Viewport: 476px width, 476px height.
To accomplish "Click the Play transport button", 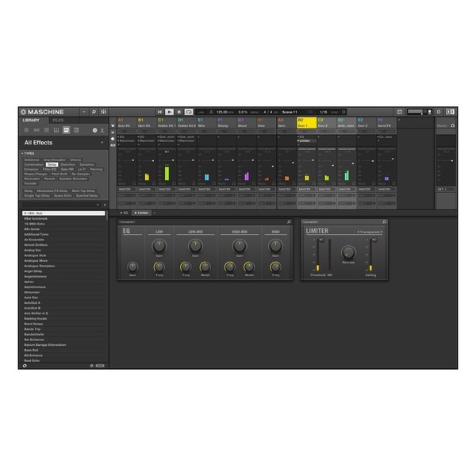I will coord(170,112).
